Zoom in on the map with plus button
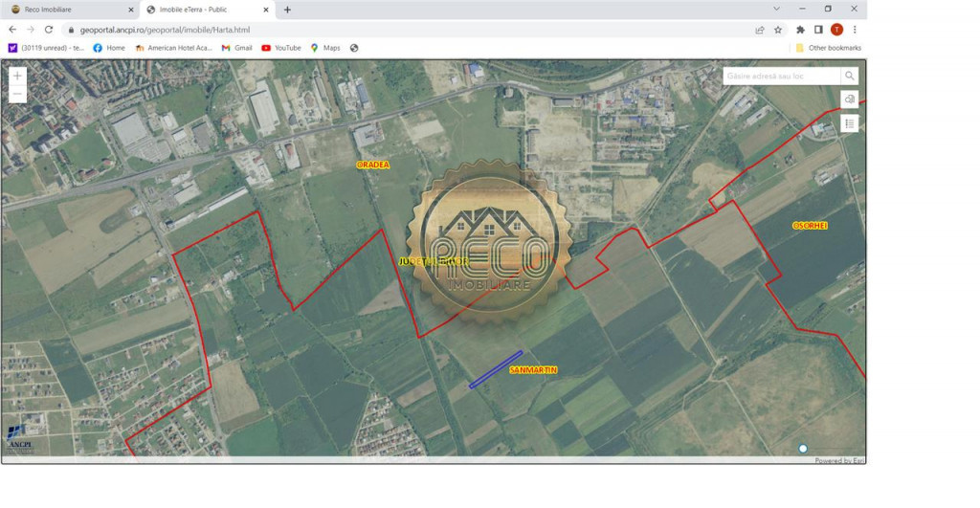This screenshot has height=508, width=980. (x=17, y=76)
